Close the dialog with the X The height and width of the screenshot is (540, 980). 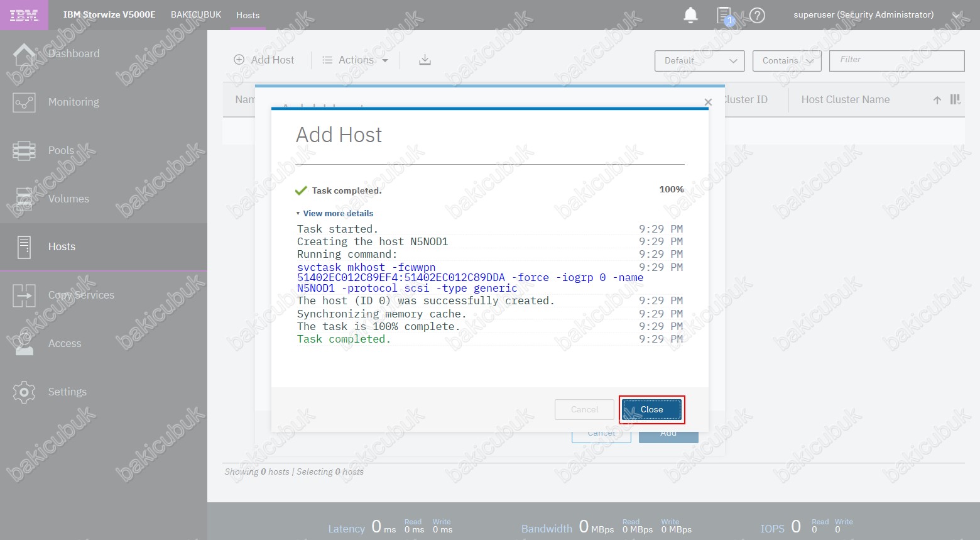click(x=708, y=102)
